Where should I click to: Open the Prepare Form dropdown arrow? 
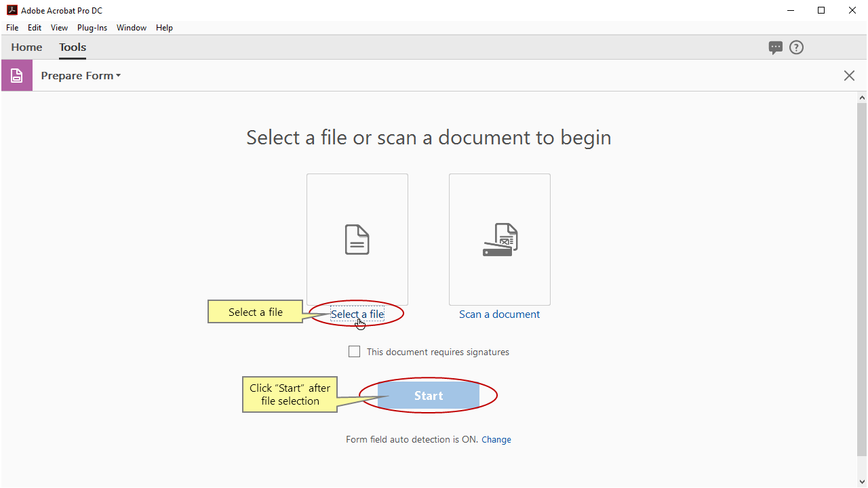tap(119, 75)
